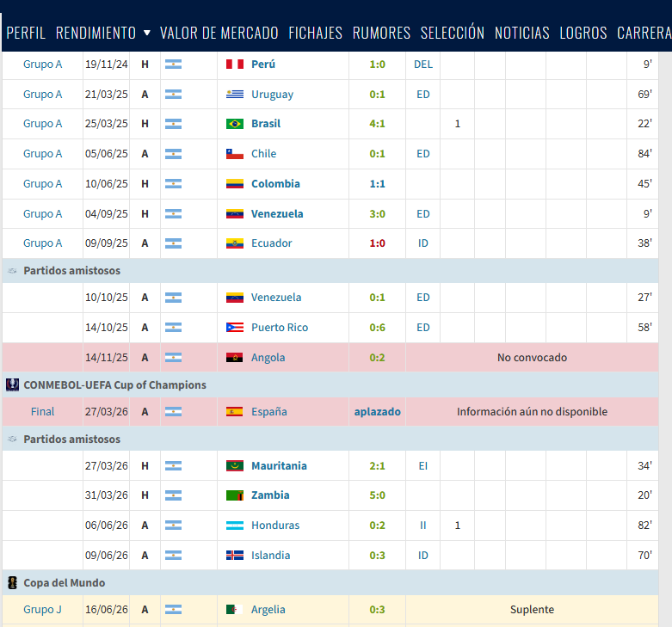Click the Mauritania flag icon
The height and width of the screenshot is (627, 672).
click(x=235, y=465)
